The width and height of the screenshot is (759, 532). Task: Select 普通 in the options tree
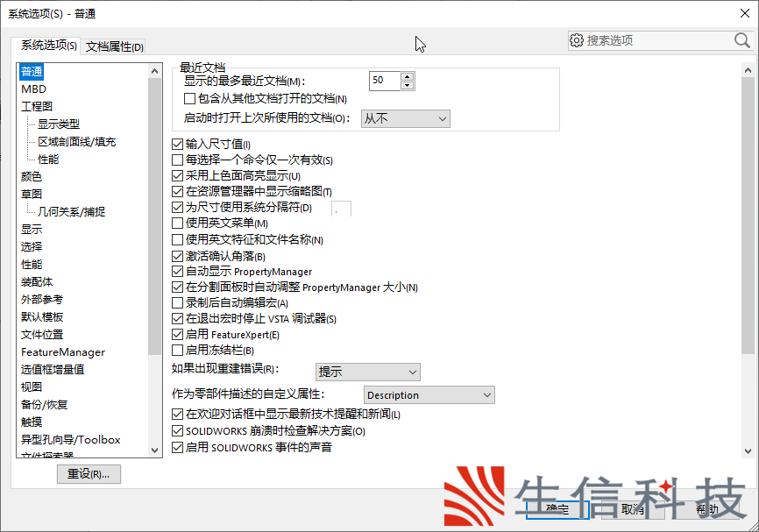tap(32, 72)
